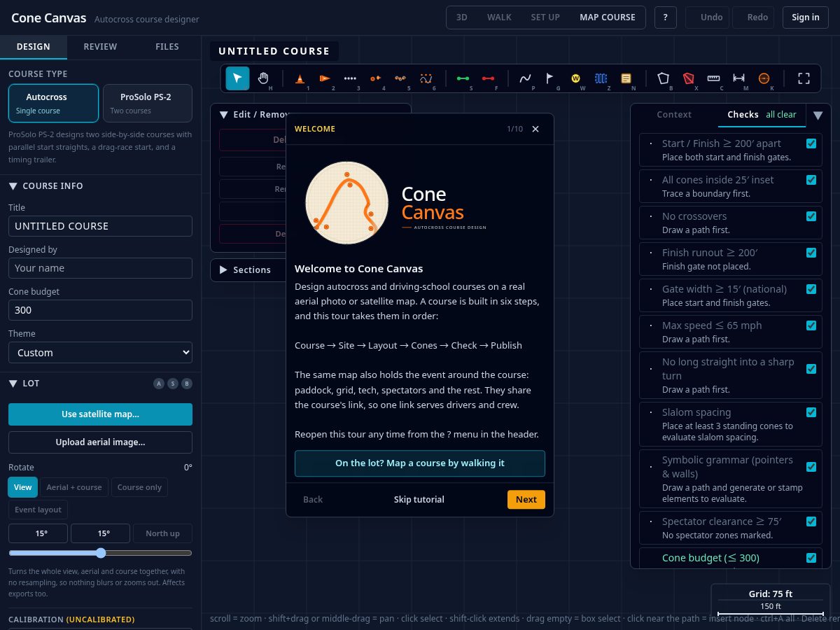Toggle the Slalom spacing check

[x=811, y=412]
